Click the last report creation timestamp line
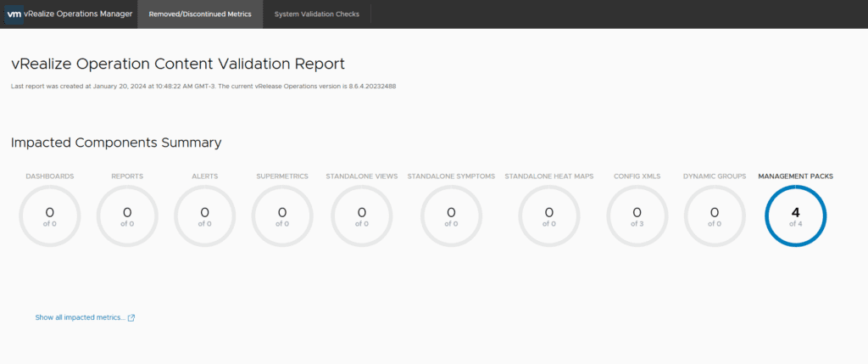The height and width of the screenshot is (364, 868). 203,87
